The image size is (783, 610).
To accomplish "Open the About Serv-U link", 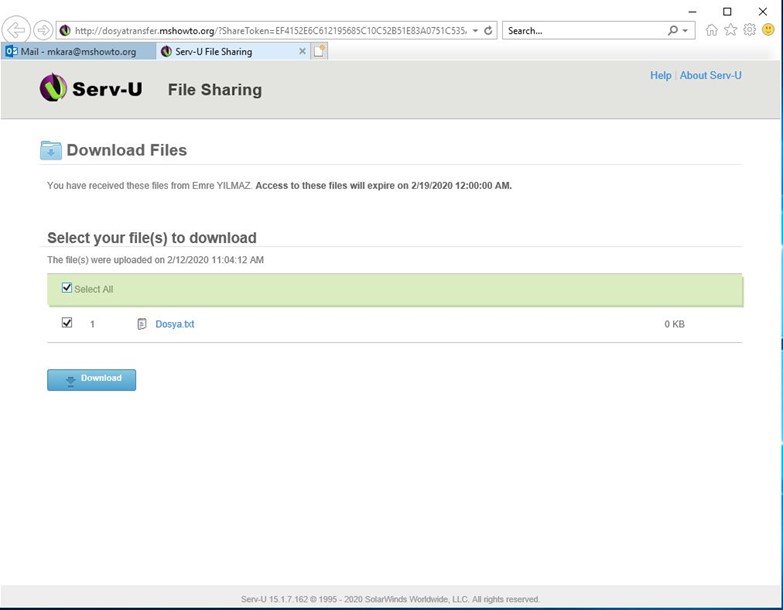I will click(711, 75).
